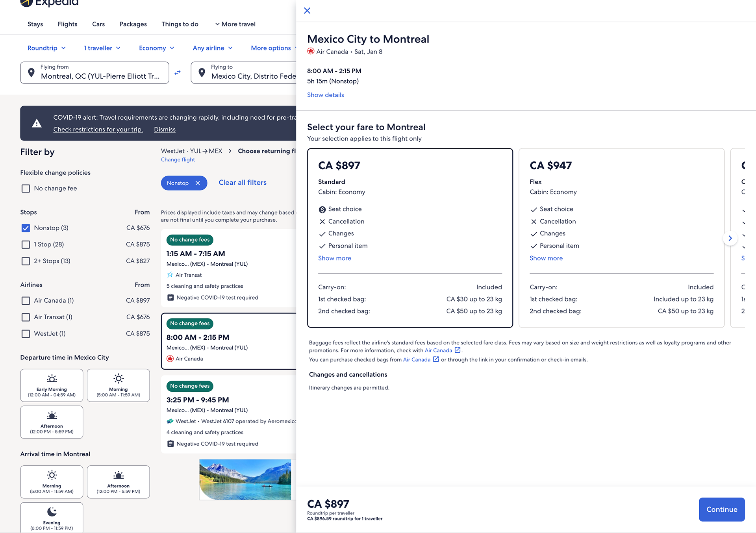Remove the Nonstop filter chip
Image resolution: width=756 pixels, height=533 pixels.
coord(198,183)
